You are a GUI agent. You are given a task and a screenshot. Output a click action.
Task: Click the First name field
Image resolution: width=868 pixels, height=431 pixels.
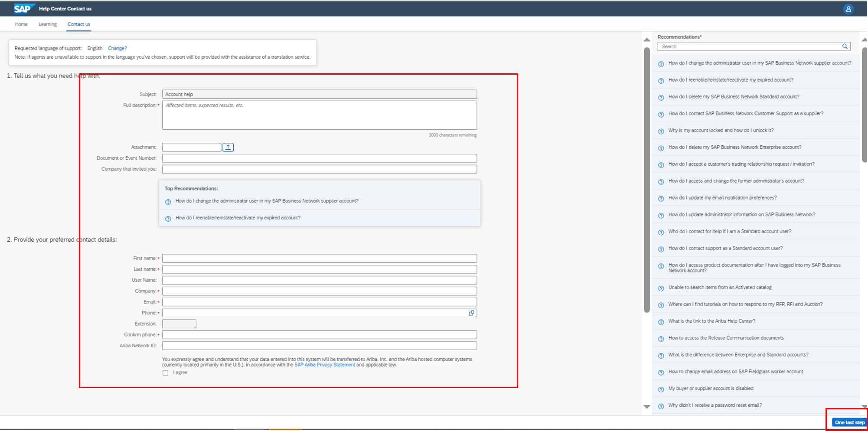(x=320, y=258)
